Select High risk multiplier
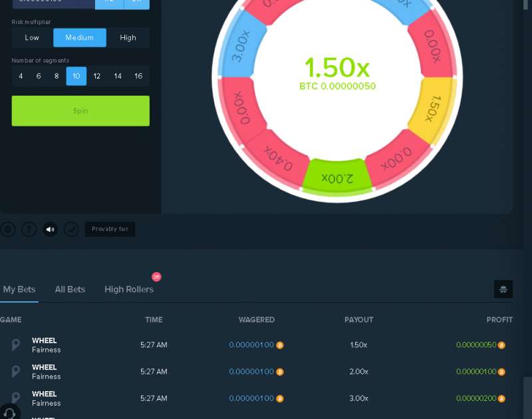 128,38
